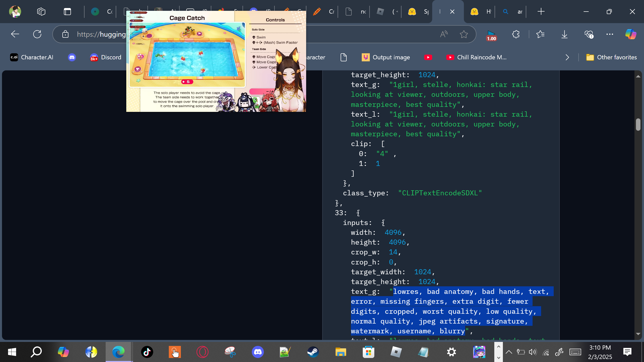Switch to the document 'nc' tab
Screen dimensions: 644x362
point(354,12)
